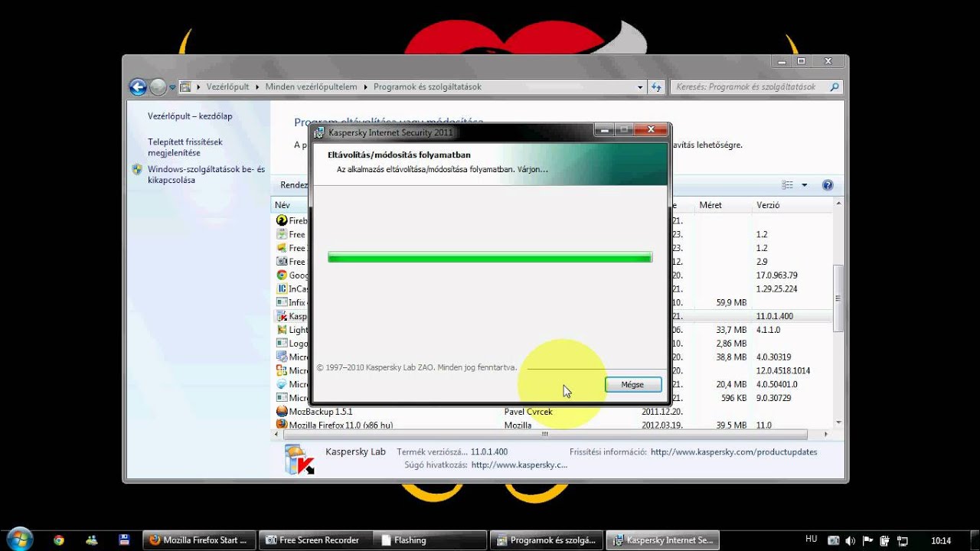The image size is (980, 551).
Task: Launch Chrome from the taskbar pinned icon
Action: pos(59,540)
